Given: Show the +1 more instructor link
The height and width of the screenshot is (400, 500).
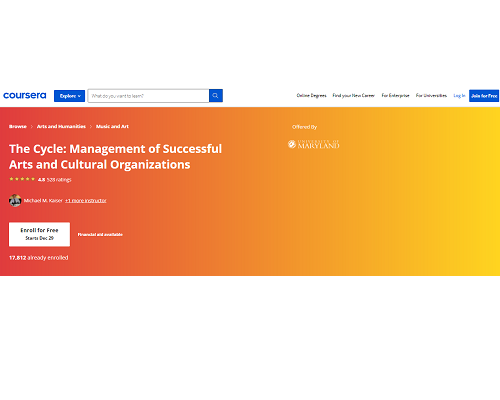Looking at the screenshot, I should [86, 200].
